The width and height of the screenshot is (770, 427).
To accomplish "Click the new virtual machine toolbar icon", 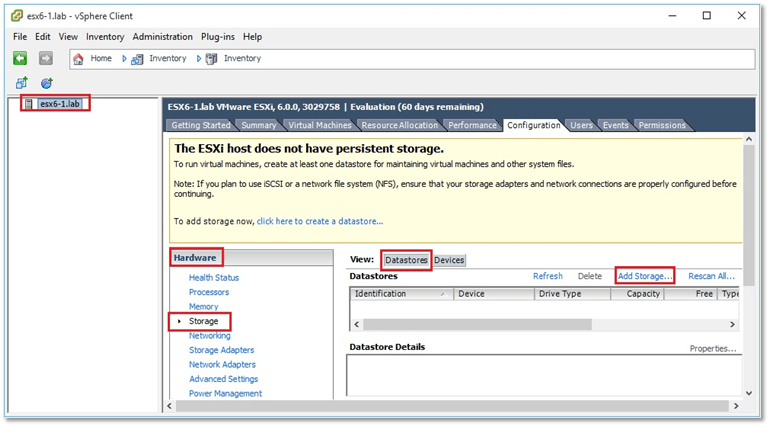I will [21, 83].
